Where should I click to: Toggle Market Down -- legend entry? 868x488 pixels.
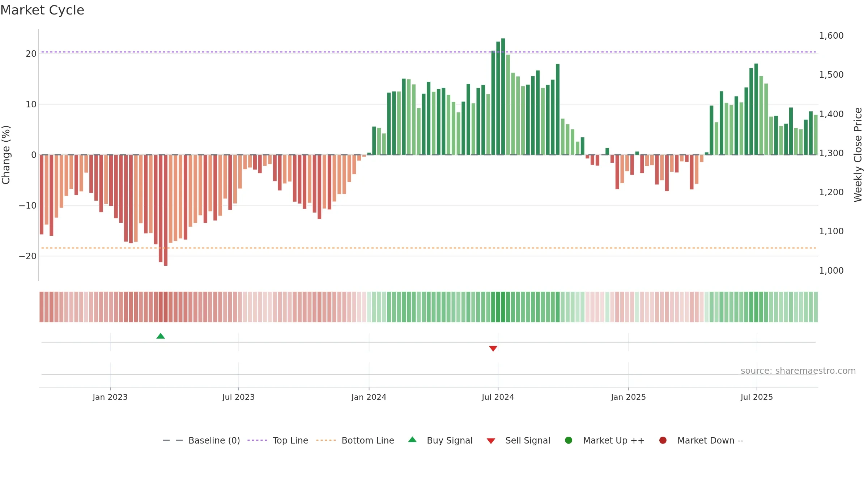point(701,440)
